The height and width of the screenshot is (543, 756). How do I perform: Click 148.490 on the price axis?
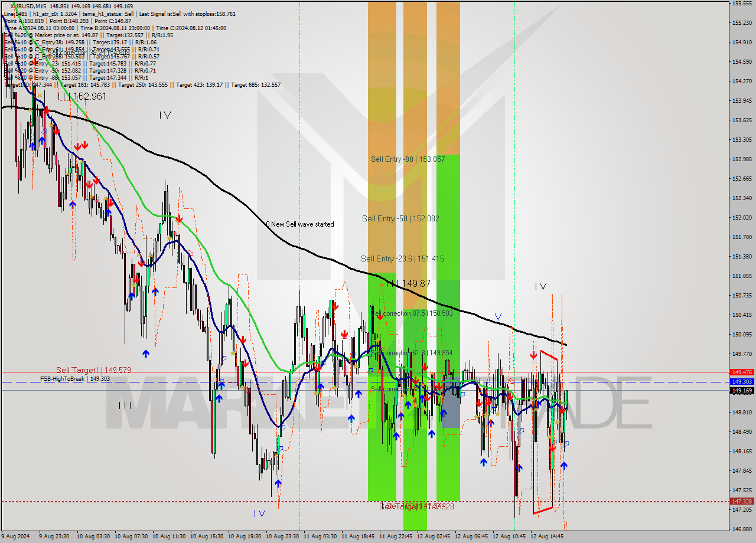pyautogui.click(x=742, y=431)
